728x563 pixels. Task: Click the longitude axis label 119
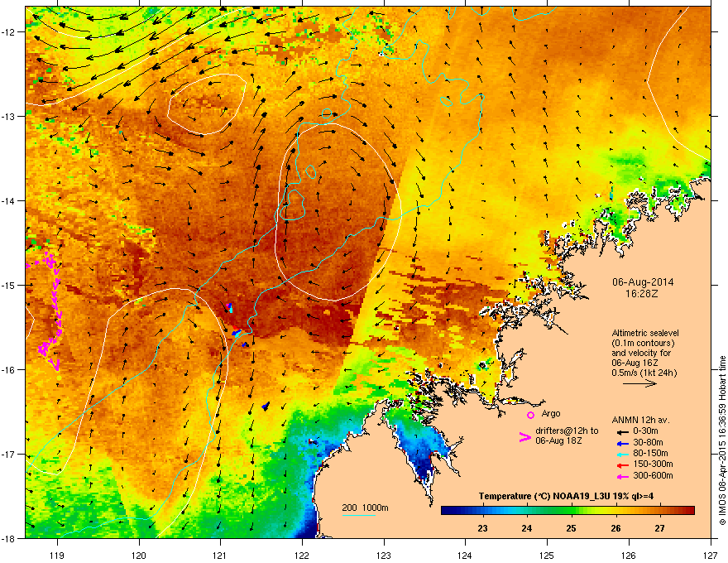(57, 555)
